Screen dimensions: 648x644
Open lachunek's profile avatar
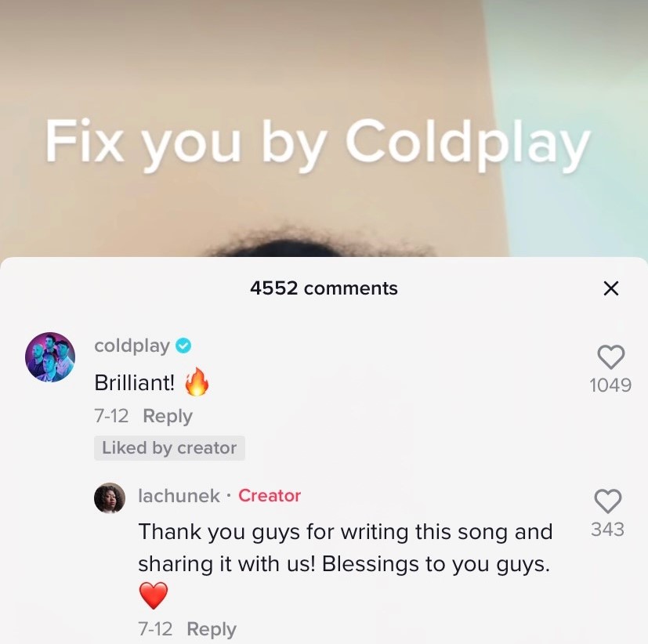click(110, 497)
